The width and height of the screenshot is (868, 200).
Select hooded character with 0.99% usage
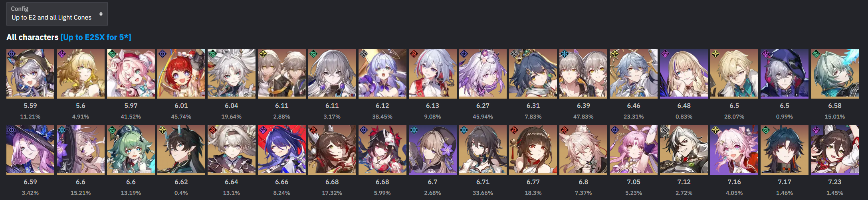[x=785, y=73]
